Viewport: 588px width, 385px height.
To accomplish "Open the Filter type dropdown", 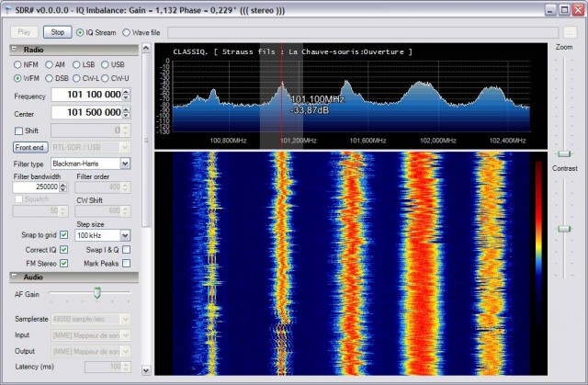I will pyautogui.click(x=125, y=164).
